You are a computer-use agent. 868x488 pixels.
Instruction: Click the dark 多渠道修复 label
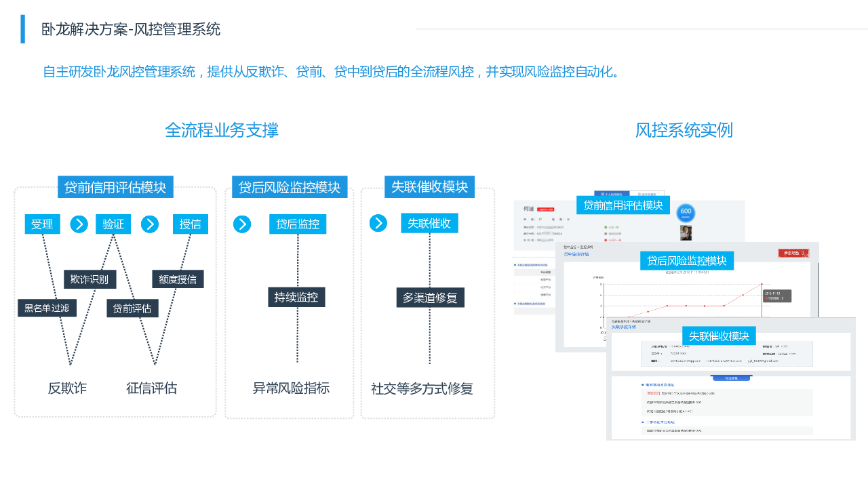tap(430, 298)
